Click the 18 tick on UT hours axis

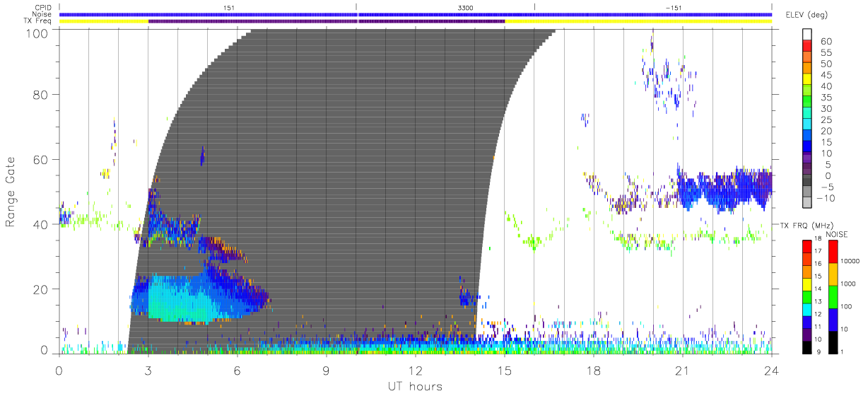tap(594, 369)
